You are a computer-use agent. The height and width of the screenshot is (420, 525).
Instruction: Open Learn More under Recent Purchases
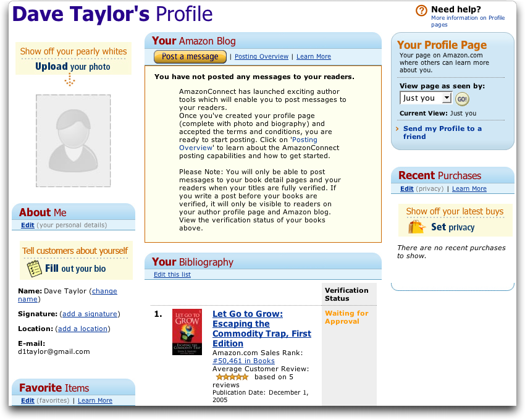click(x=469, y=189)
